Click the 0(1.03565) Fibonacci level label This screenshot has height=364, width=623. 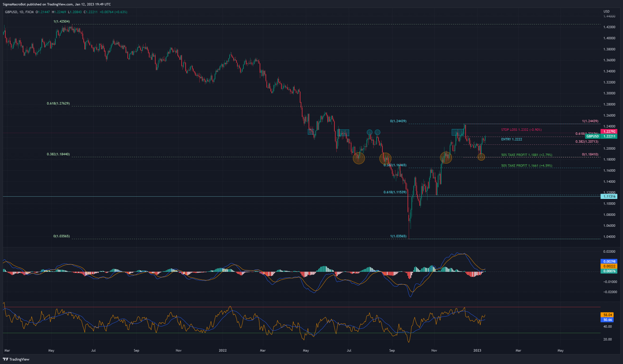62,236
